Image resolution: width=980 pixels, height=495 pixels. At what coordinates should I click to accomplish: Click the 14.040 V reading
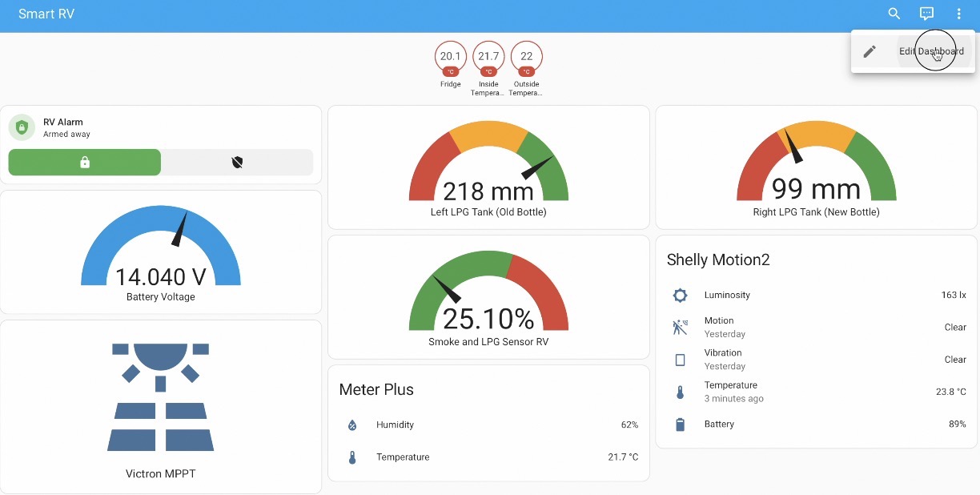coord(161,277)
